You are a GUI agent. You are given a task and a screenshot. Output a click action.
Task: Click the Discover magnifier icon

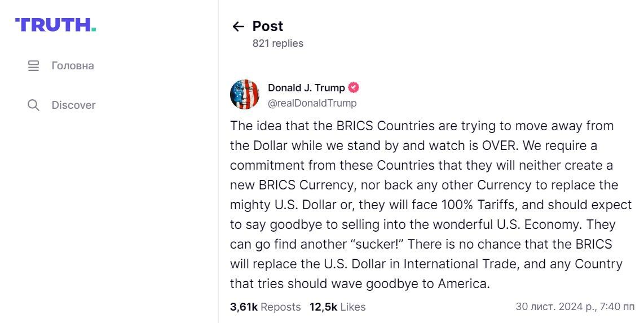point(33,105)
